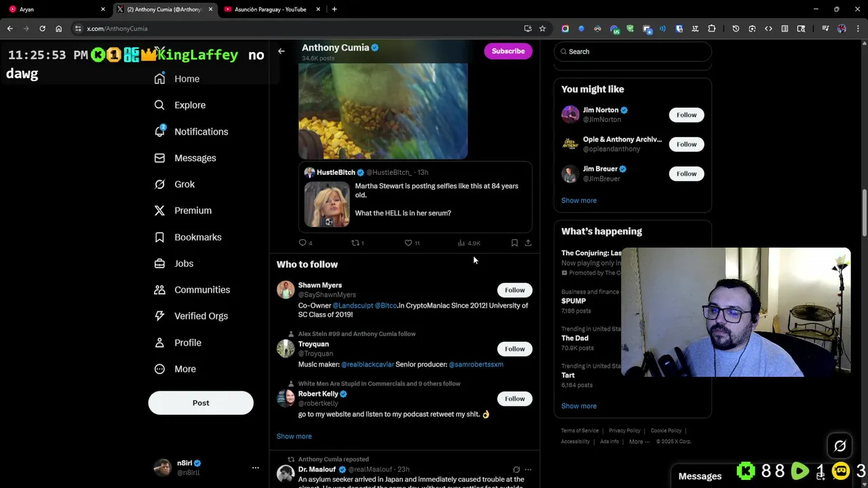
Task: Click the X search field
Action: tap(633, 52)
